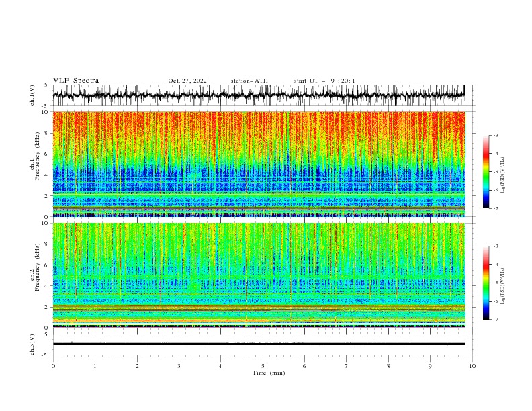Click the "Time (min)" axis label
Screen dimensions: 532x411
click(x=269, y=373)
